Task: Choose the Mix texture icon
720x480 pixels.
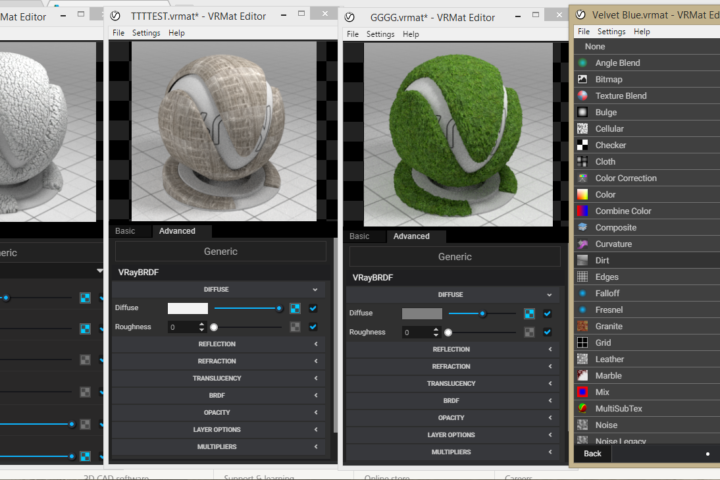Action: coord(582,392)
